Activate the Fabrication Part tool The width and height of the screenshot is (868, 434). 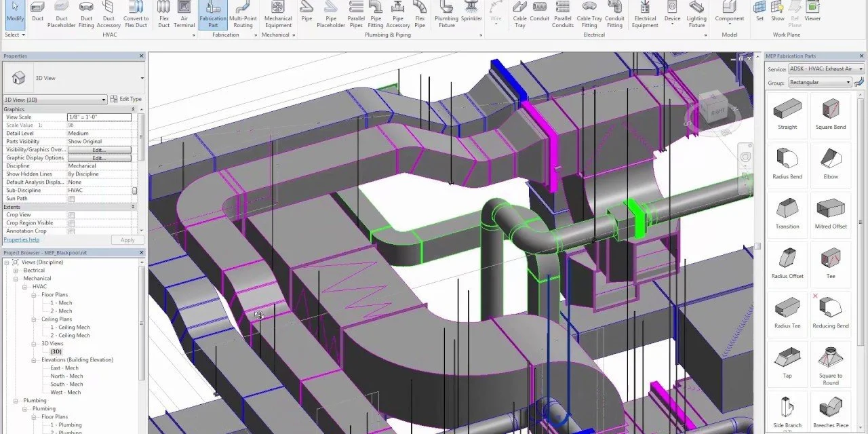(x=213, y=14)
